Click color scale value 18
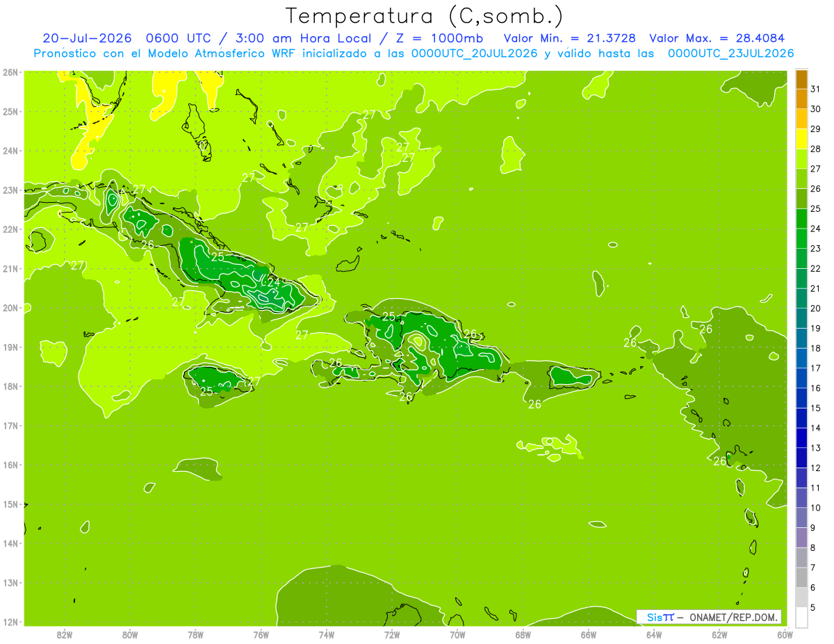Viewport: 834px width, 644px height. click(x=815, y=348)
